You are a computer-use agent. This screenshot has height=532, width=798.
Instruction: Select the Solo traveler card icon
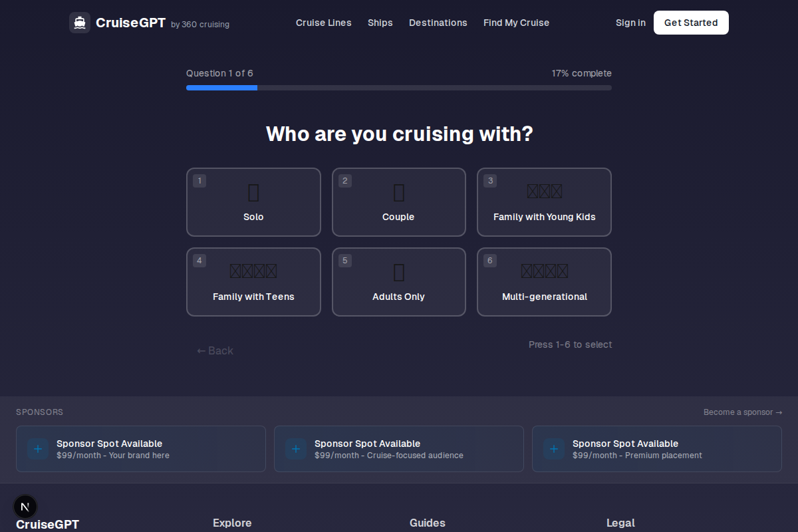pyautogui.click(x=253, y=192)
